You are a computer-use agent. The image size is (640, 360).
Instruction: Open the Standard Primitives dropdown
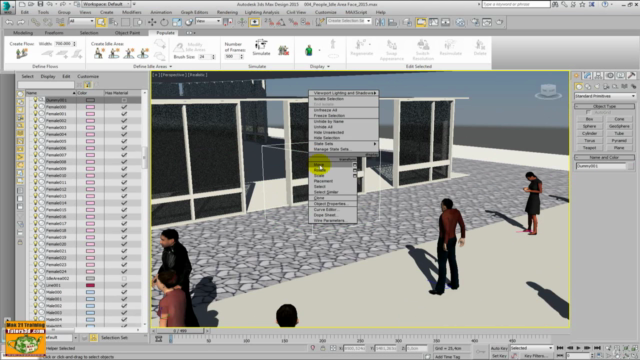tap(604, 96)
